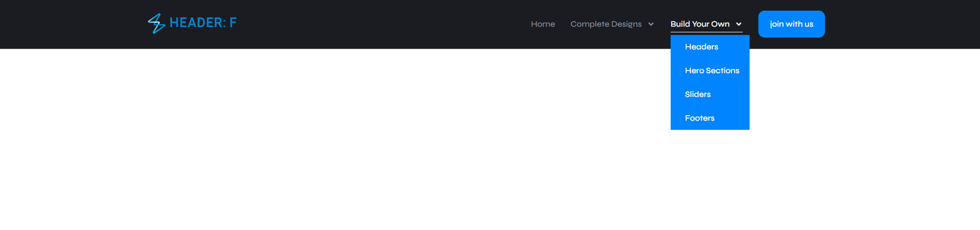Click the blue dropdown panel padding beside Sliders
980x230 pixels.
coord(731,94)
